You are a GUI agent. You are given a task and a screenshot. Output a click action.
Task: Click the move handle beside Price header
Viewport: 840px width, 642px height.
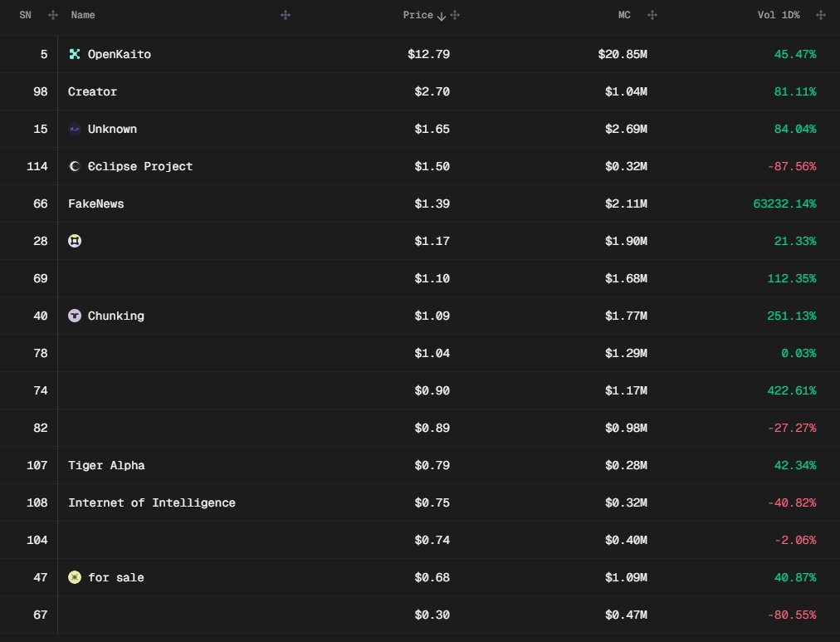click(455, 15)
